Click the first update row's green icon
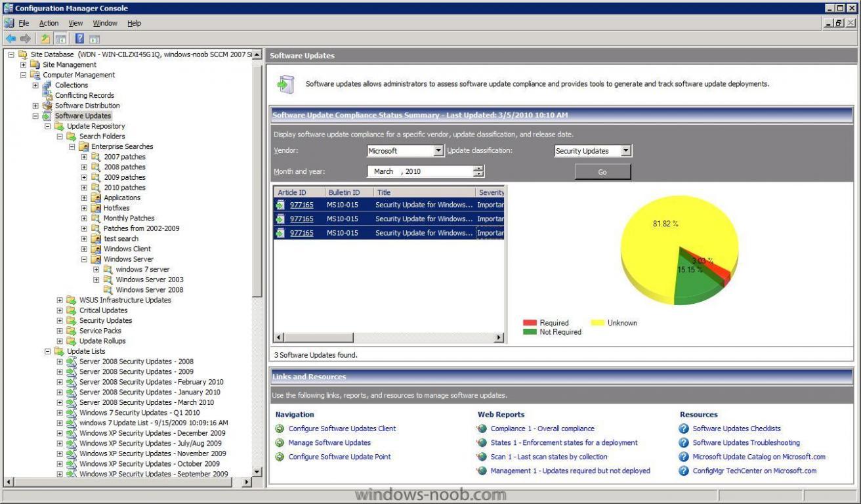861x504 pixels. coord(280,205)
